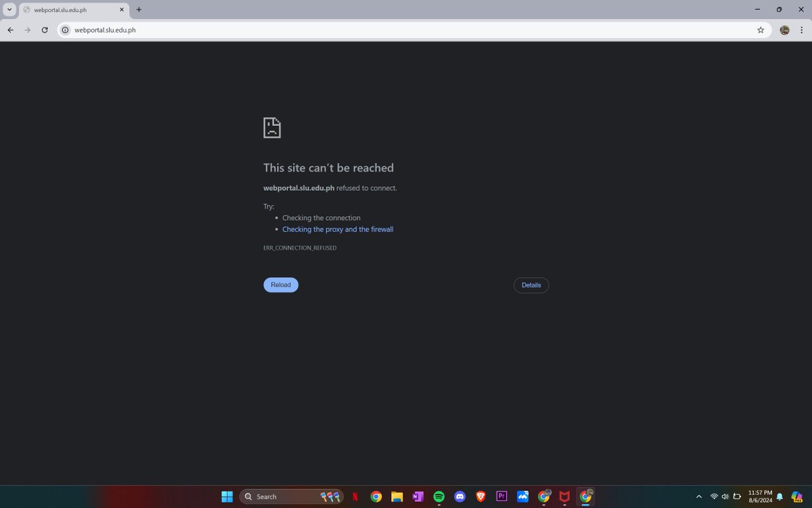Open Adobe Premiere Pro from the taskbar
812x508 pixels.
[x=501, y=496]
